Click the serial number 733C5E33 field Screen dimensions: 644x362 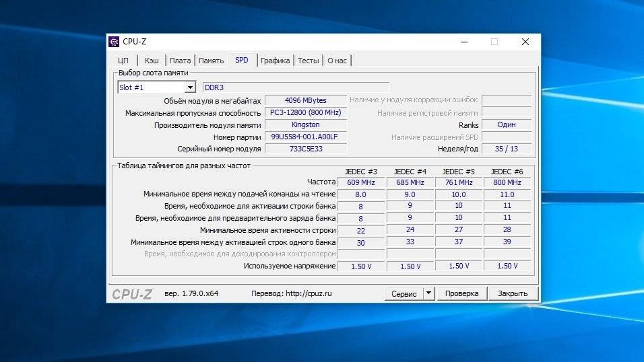(305, 149)
